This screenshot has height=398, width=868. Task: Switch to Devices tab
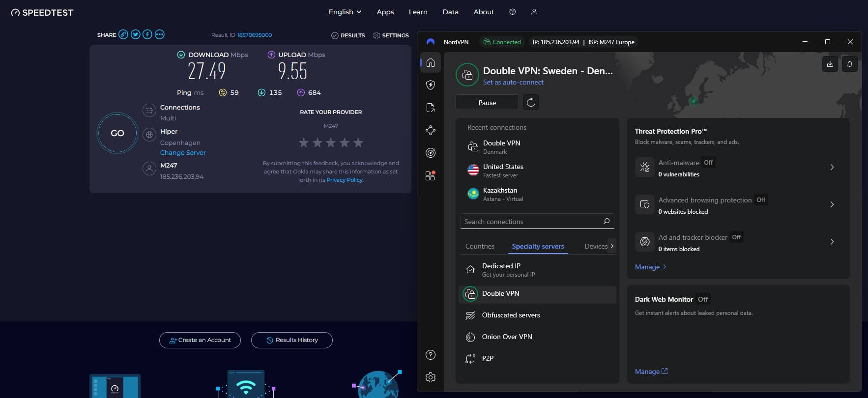(x=596, y=246)
